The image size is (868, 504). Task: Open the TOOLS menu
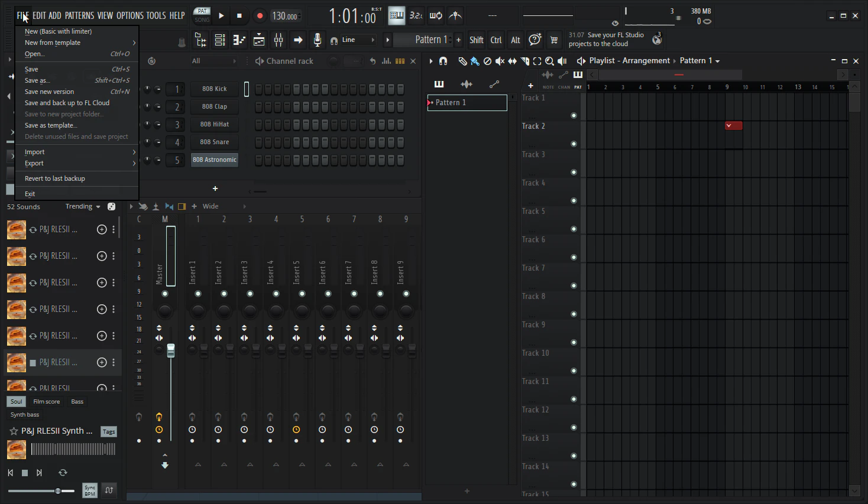click(156, 16)
